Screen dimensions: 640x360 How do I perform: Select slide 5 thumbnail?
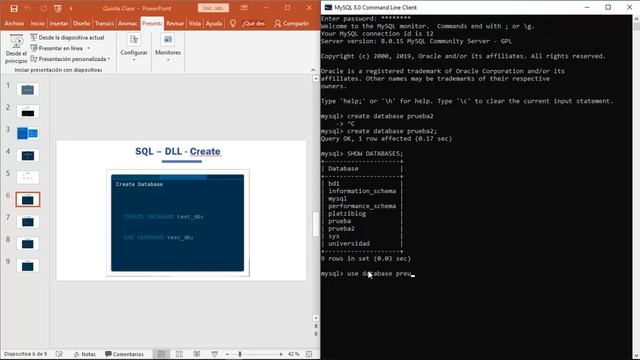point(28,178)
